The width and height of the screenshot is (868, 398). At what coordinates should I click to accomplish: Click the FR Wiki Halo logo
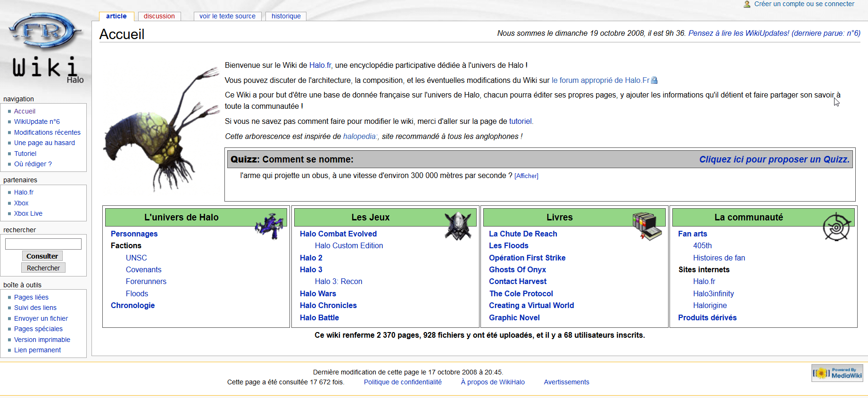click(46, 47)
